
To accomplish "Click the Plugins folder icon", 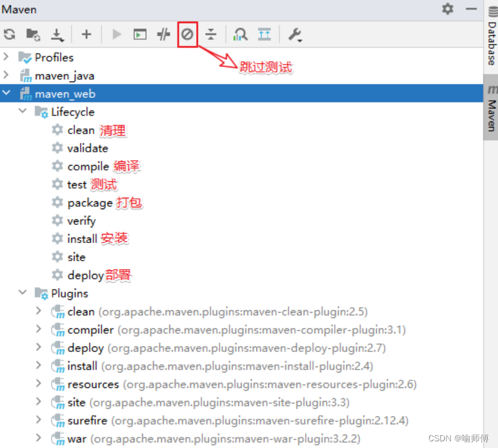I will [x=42, y=293].
